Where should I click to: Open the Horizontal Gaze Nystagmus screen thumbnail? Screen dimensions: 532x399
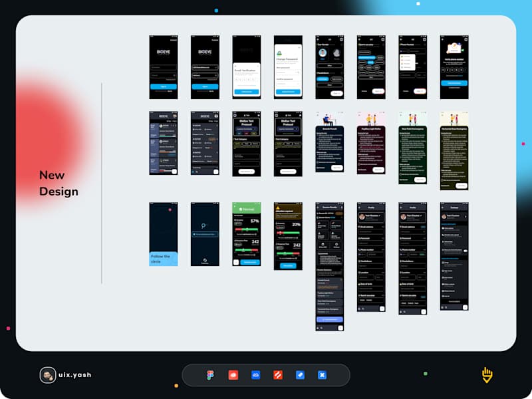point(454,151)
